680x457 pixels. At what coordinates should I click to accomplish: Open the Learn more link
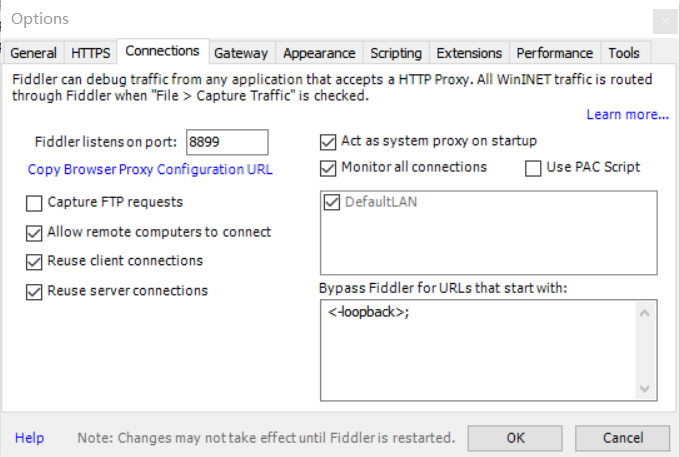point(628,114)
